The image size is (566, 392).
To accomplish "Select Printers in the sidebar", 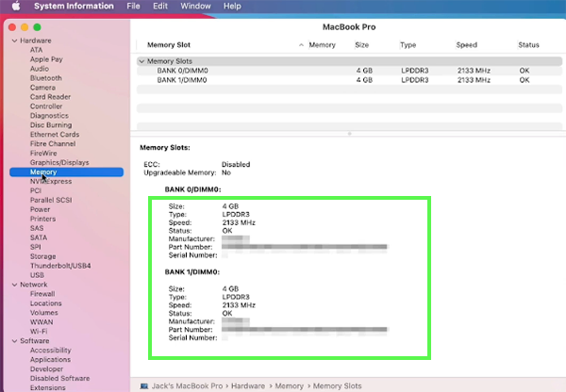I will pos(42,219).
